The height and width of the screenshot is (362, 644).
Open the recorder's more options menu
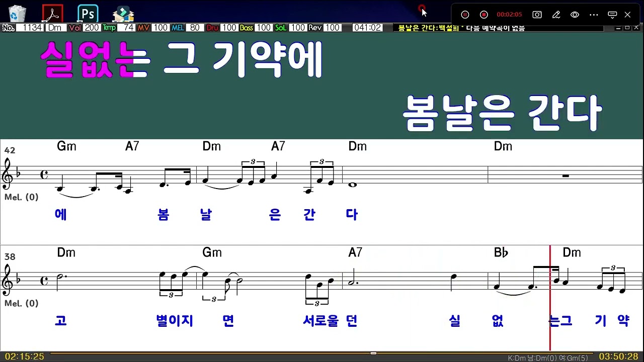click(x=594, y=15)
